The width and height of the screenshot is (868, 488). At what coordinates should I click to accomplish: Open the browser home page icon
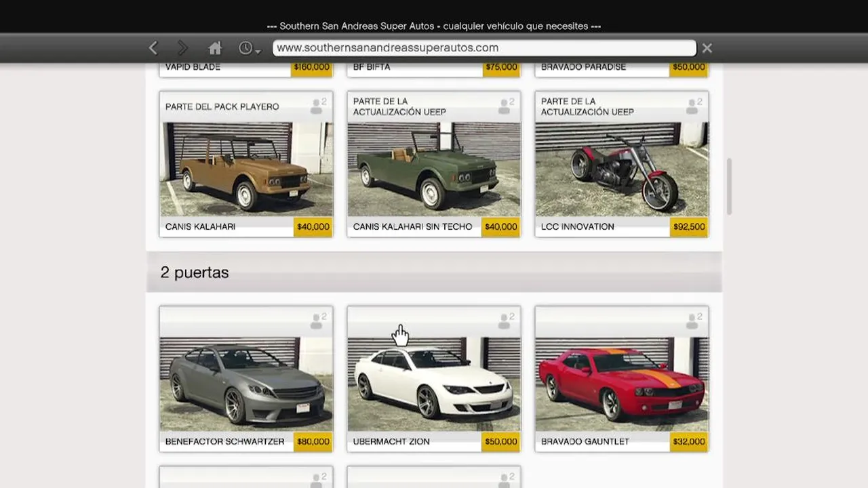tap(215, 48)
